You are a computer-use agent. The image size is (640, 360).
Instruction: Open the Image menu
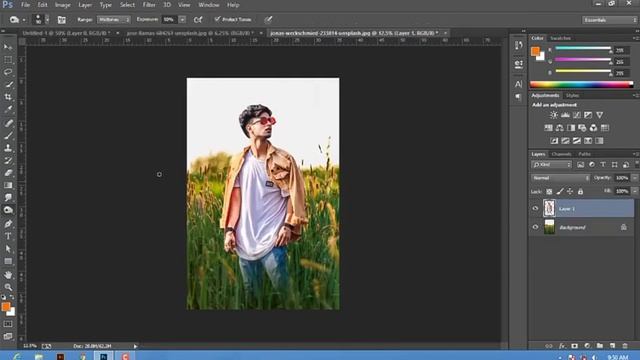[62, 5]
